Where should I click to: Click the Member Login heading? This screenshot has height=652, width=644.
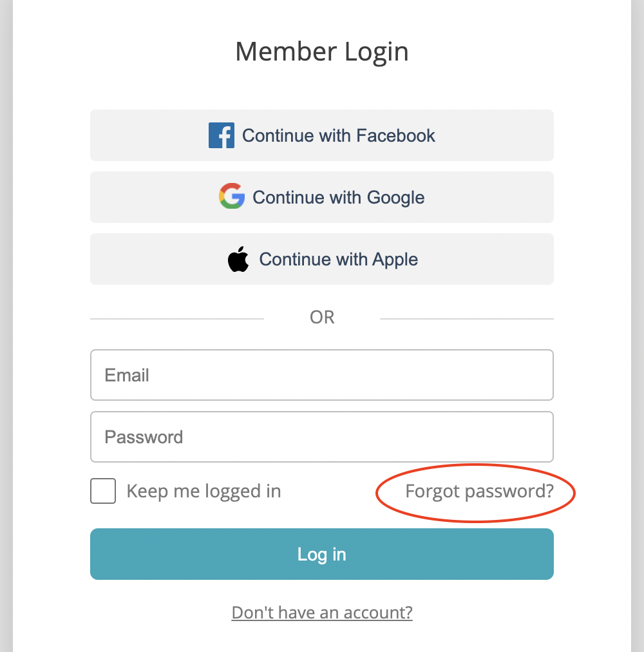click(322, 52)
